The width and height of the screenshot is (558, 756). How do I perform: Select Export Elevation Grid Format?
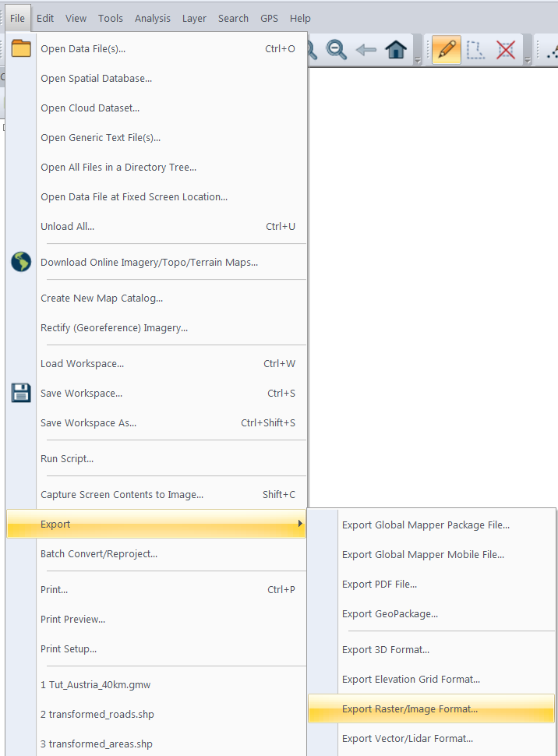click(x=411, y=680)
